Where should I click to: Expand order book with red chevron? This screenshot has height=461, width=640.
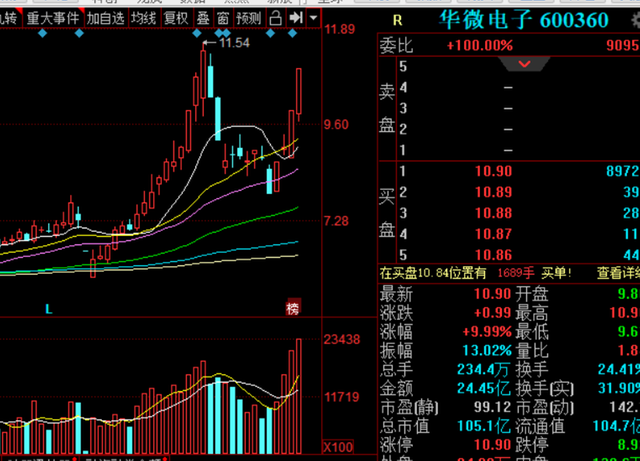click(x=524, y=65)
